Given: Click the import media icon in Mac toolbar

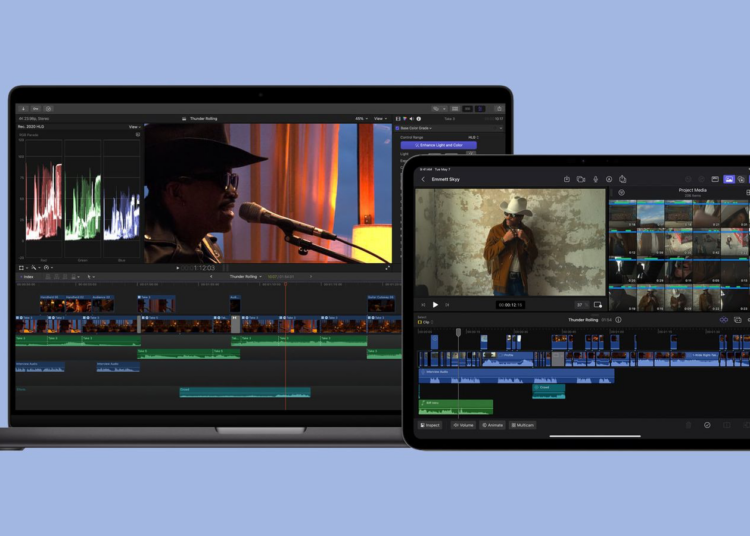Looking at the screenshot, I should click(23, 109).
